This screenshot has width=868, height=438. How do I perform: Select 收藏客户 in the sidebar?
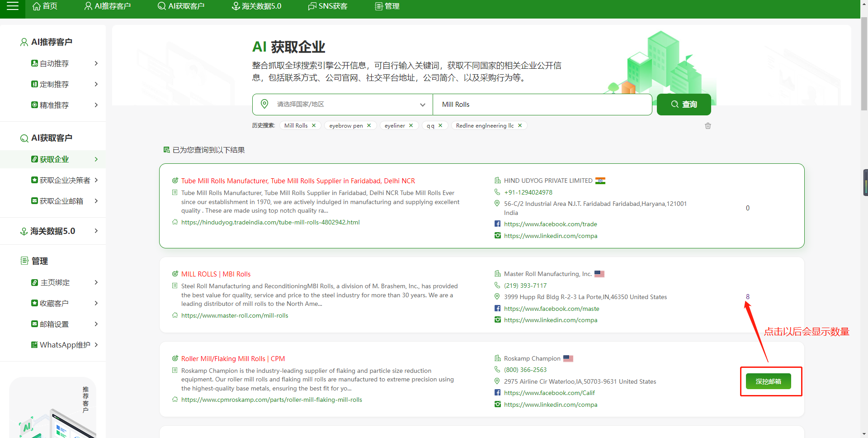pyautogui.click(x=54, y=303)
